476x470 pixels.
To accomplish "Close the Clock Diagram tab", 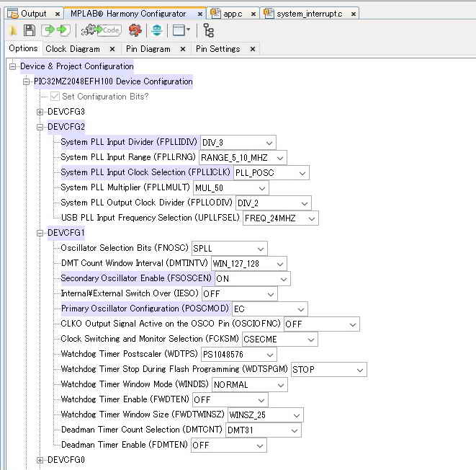I will coord(112,49).
